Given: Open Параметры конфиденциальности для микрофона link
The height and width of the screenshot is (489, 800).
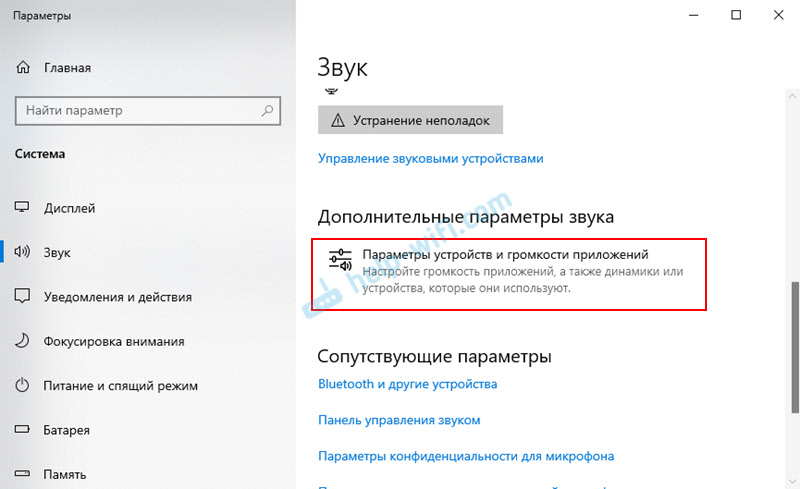Looking at the screenshot, I should tap(466, 456).
